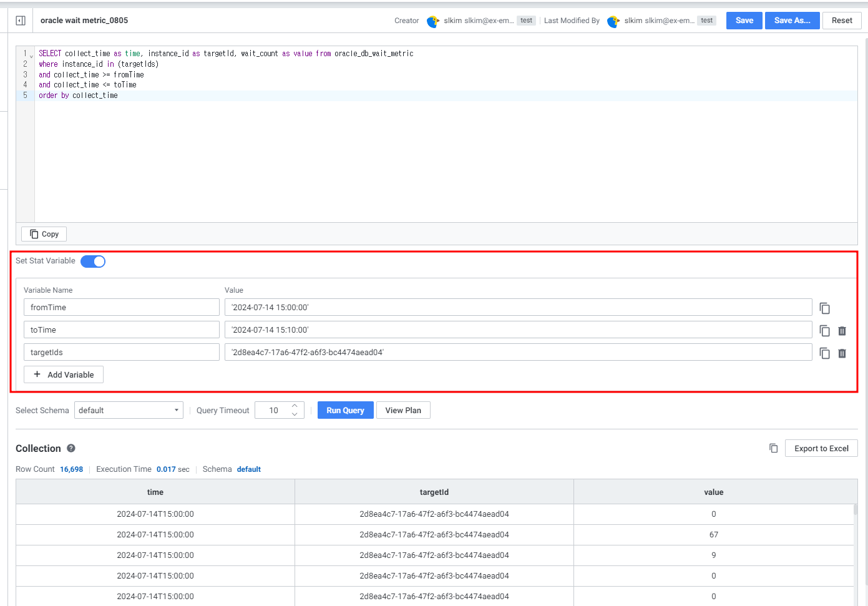Sort by the targetId column header

click(434, 492)
